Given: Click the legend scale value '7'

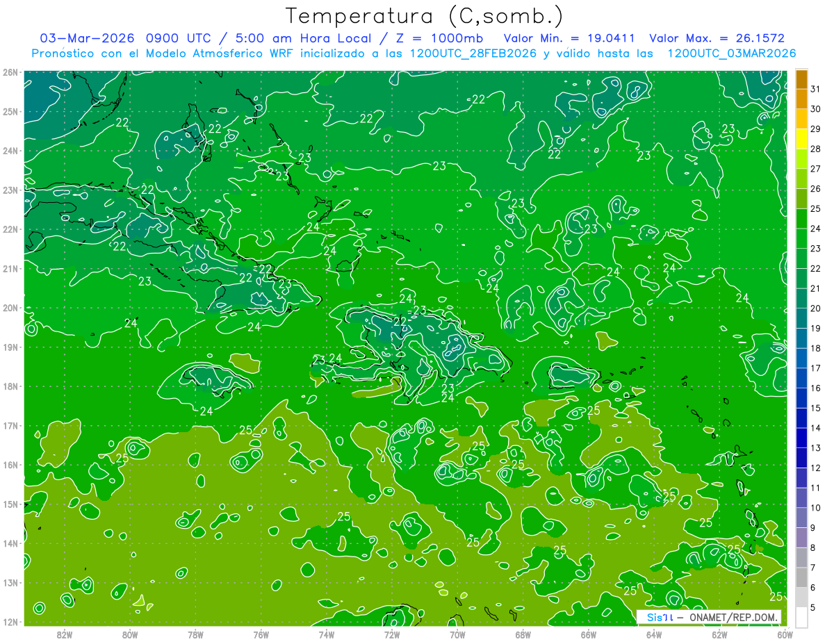Looking at the screenshot, I should [813, 568].
